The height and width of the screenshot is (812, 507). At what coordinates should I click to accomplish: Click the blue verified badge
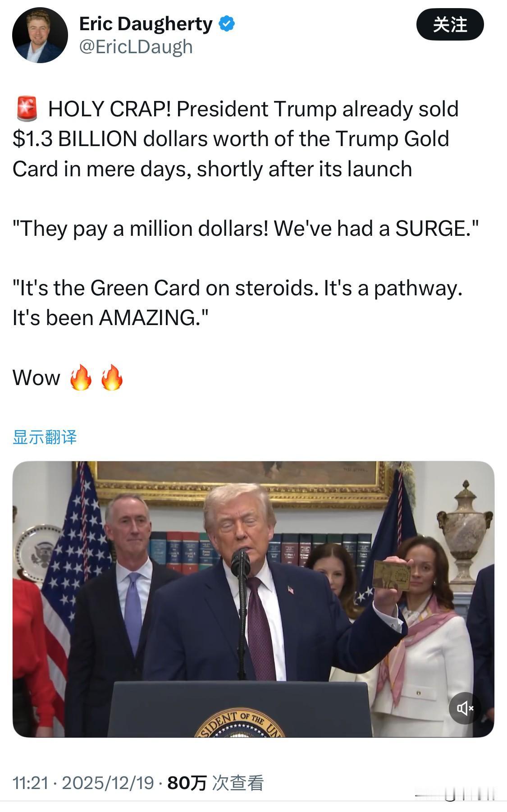tap(227, 24)
